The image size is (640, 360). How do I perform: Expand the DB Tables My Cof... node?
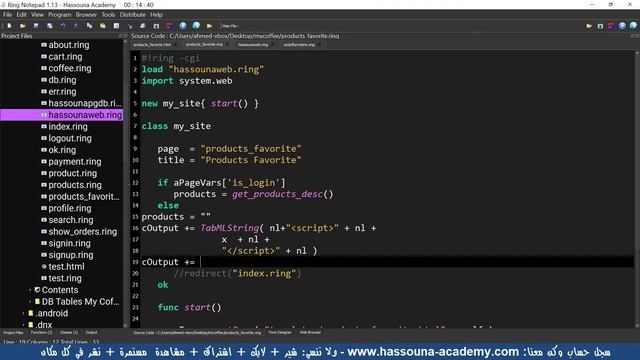click(30, 302)
